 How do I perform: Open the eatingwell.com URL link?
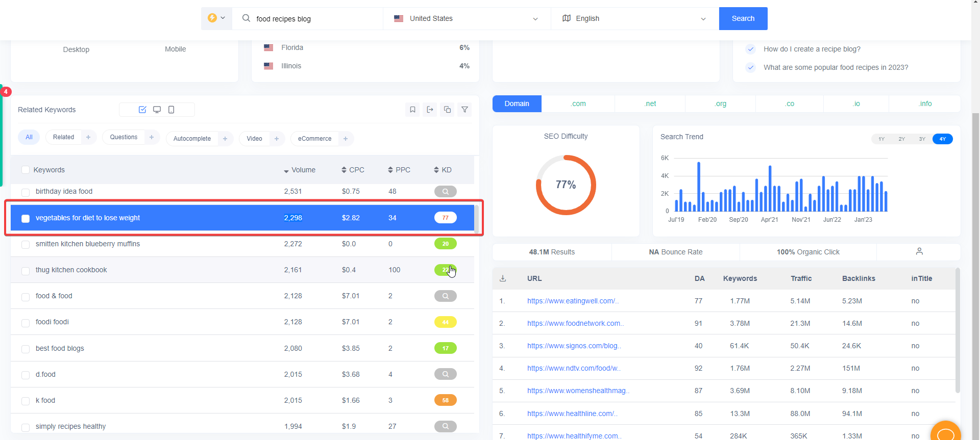[x=573, y=301]
